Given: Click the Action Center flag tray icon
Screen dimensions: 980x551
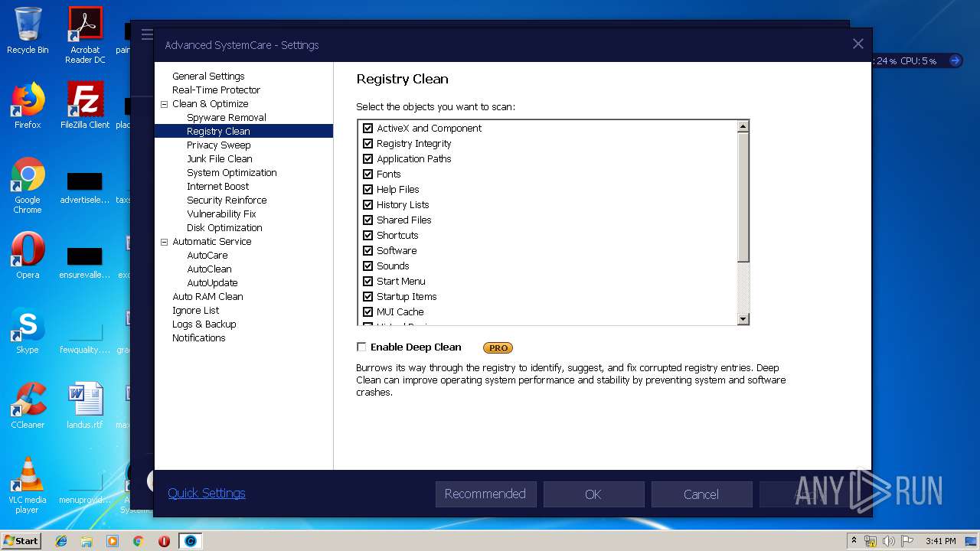Looking at the screenshot, I should coord(906,541).
